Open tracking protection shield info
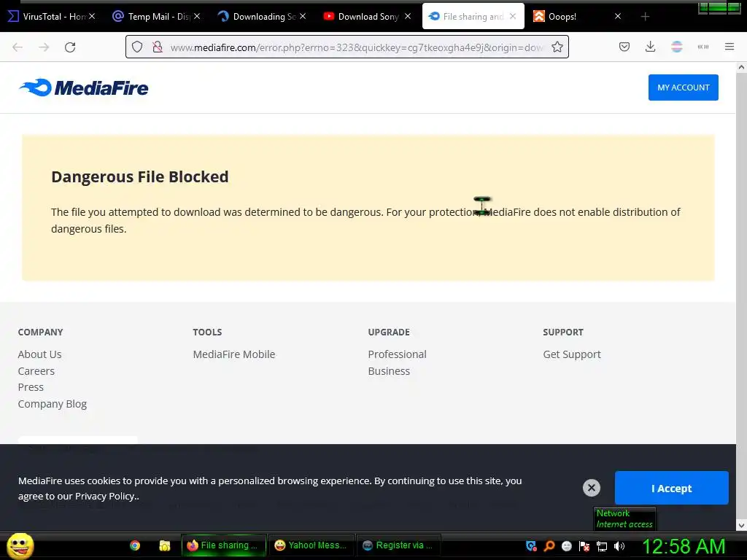747x560 pixels. pyautogui.click(x=137, y=47)
